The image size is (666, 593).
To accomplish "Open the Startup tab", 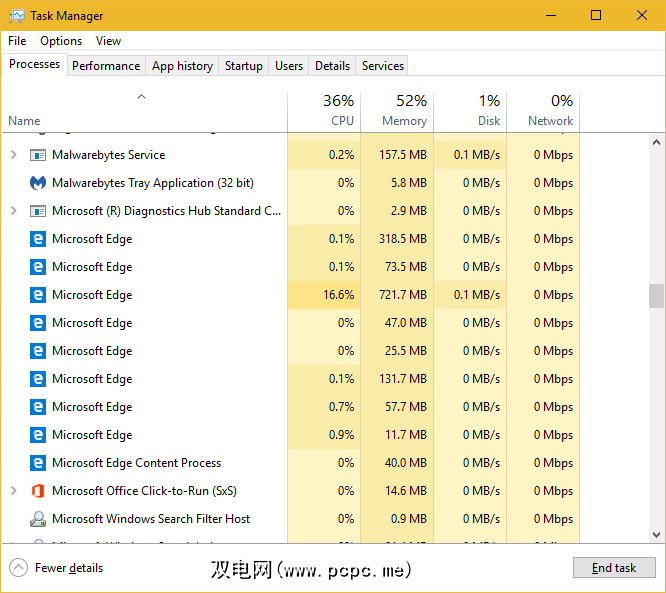I will 243,66.
